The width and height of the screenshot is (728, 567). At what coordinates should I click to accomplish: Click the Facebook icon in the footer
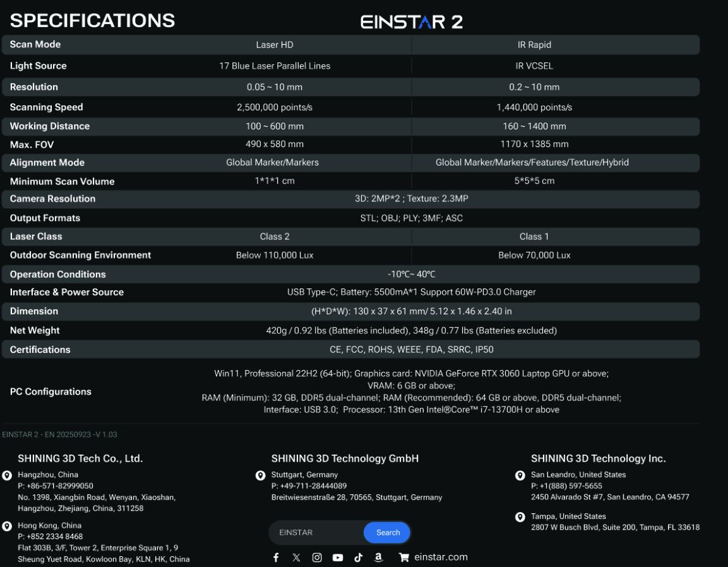click(x=276, y=558)
